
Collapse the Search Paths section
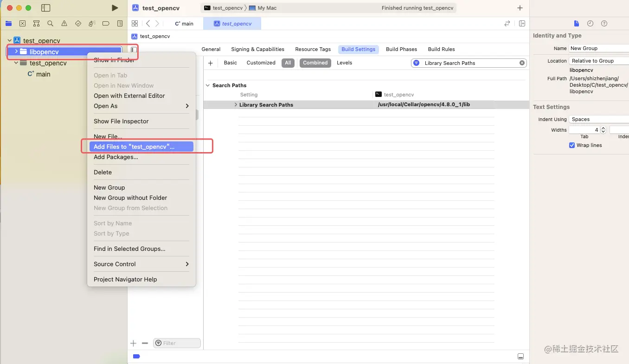coord(208,85)
